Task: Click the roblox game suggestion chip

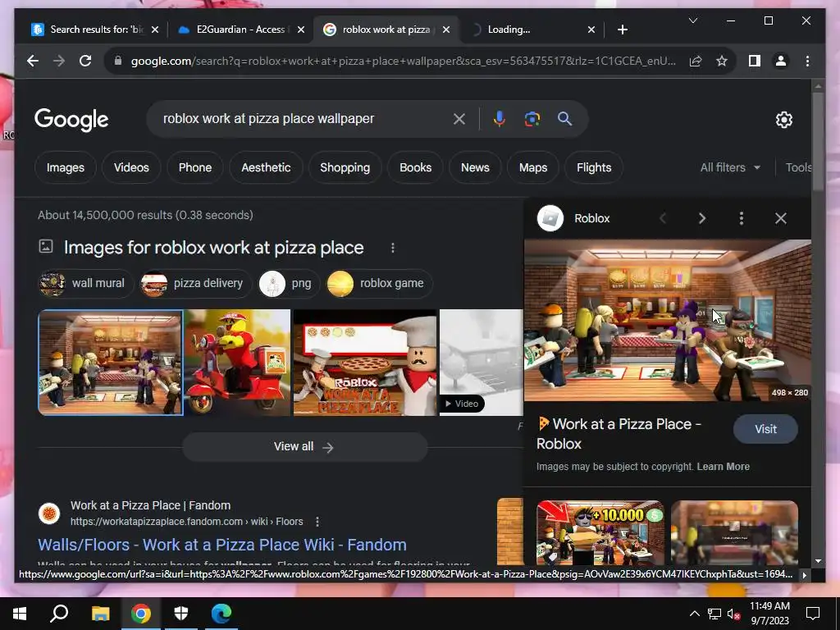Action: tap(378, 283)
